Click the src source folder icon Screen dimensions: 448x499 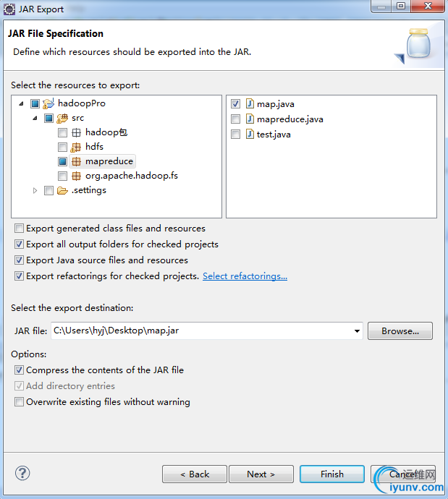[x=62, y=118]
